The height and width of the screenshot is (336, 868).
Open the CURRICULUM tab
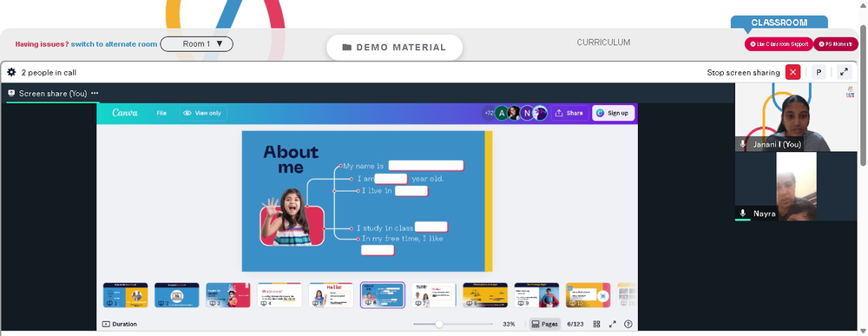click(x=603, y=42)
